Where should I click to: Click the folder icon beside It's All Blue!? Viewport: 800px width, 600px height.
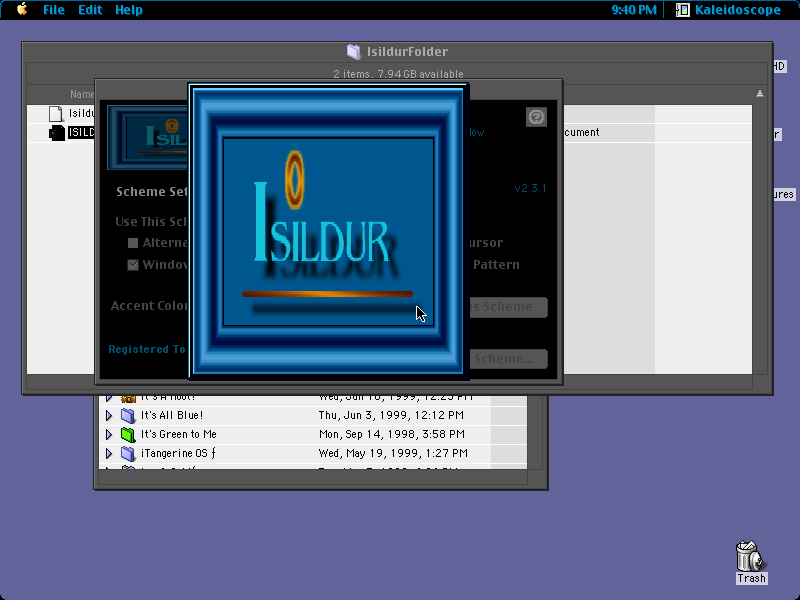128,415
